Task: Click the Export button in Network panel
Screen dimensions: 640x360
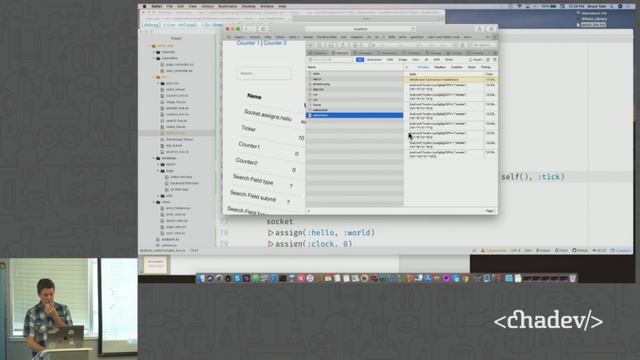Action: point(476,60)
